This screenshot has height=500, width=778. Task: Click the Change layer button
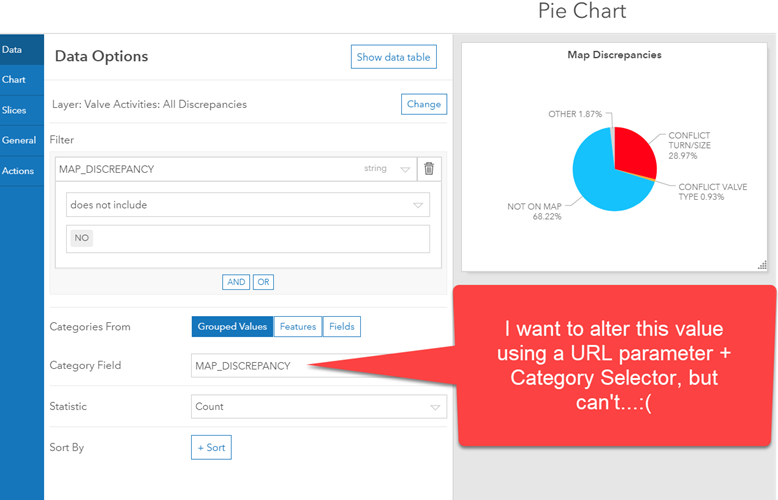click(424, 104)
